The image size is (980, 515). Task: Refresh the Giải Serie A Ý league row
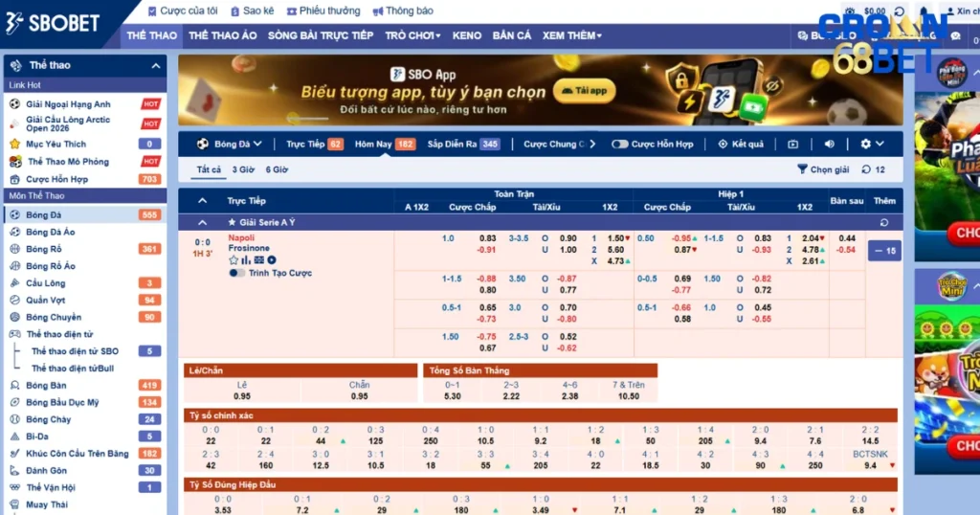[x=883, y=222]
